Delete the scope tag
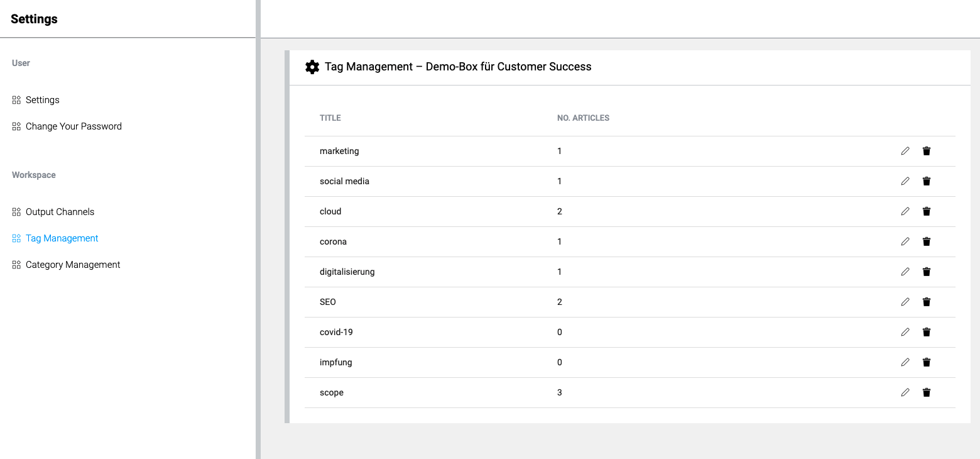 point(926,392)
